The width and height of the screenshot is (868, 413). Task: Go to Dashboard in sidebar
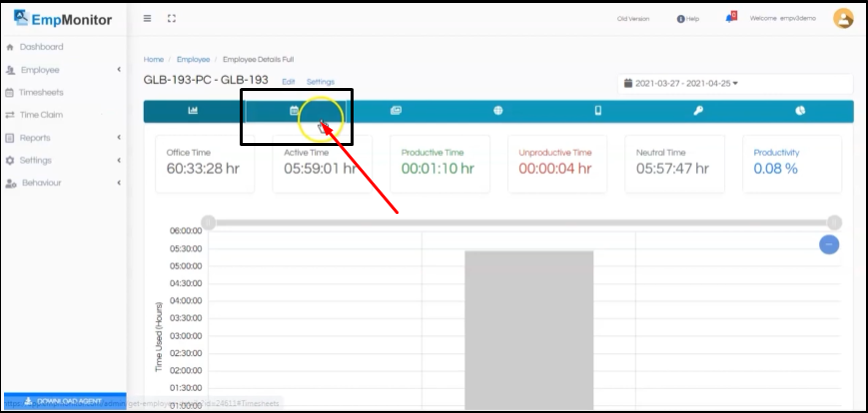click(42, 47)
